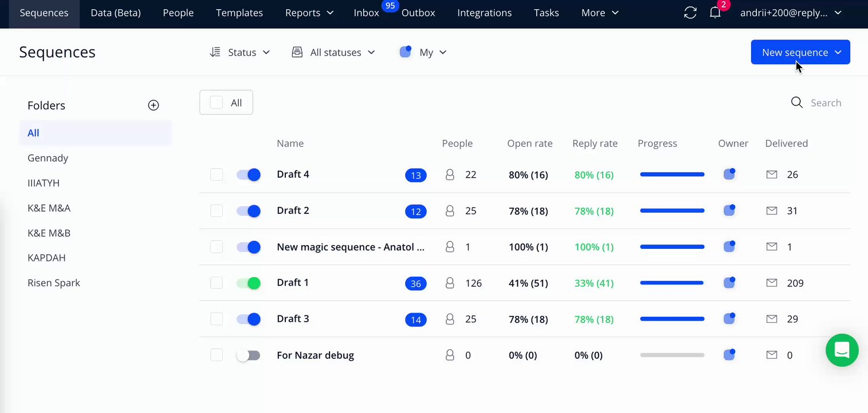Click the delivered envelope icon in Draft 3 row

click(772, 319)
